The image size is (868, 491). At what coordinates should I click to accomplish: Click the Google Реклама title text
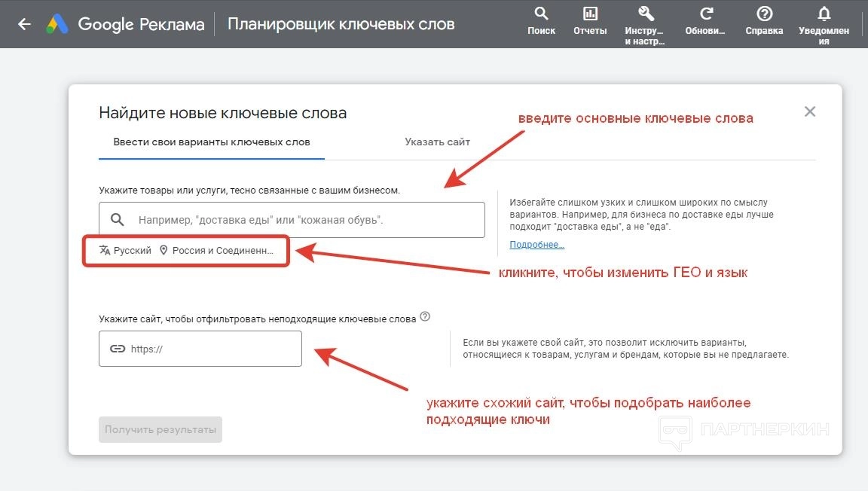pyautogui.click(x=141, y=24)
